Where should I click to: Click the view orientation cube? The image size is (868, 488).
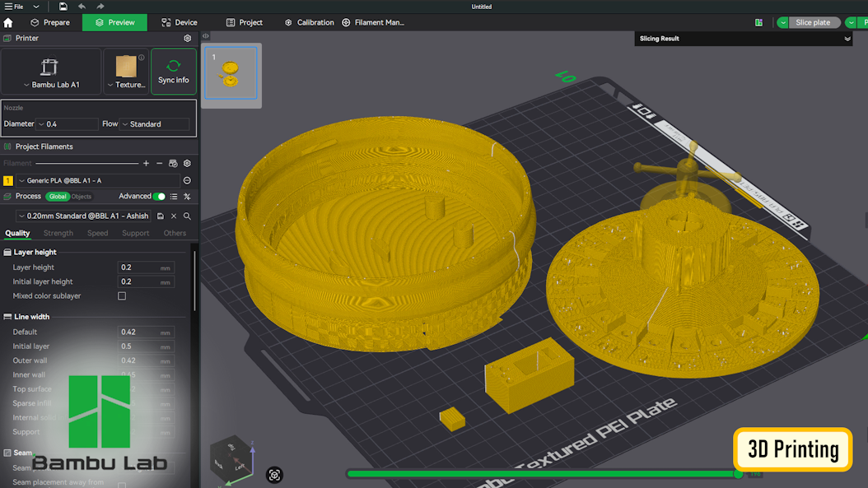point(231,460)
